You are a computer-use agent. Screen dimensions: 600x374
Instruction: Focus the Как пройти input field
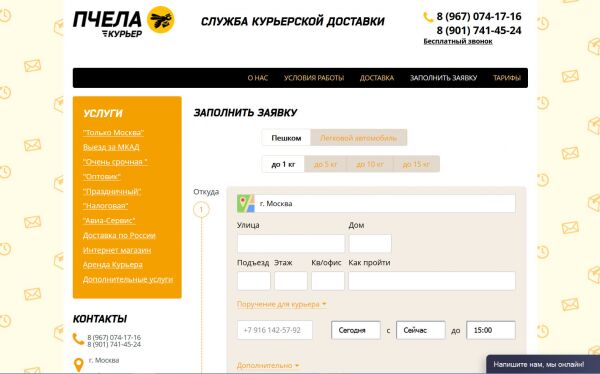[432, 281]
